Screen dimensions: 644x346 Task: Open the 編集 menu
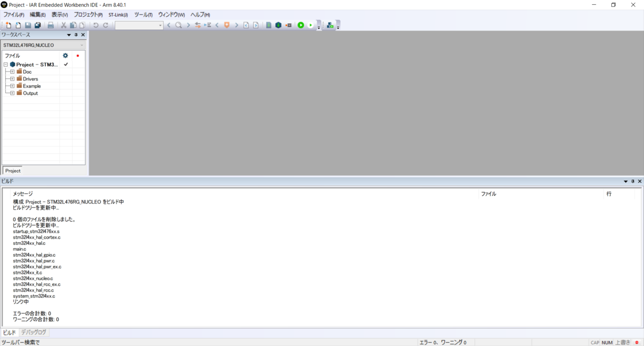pos(38,15)
